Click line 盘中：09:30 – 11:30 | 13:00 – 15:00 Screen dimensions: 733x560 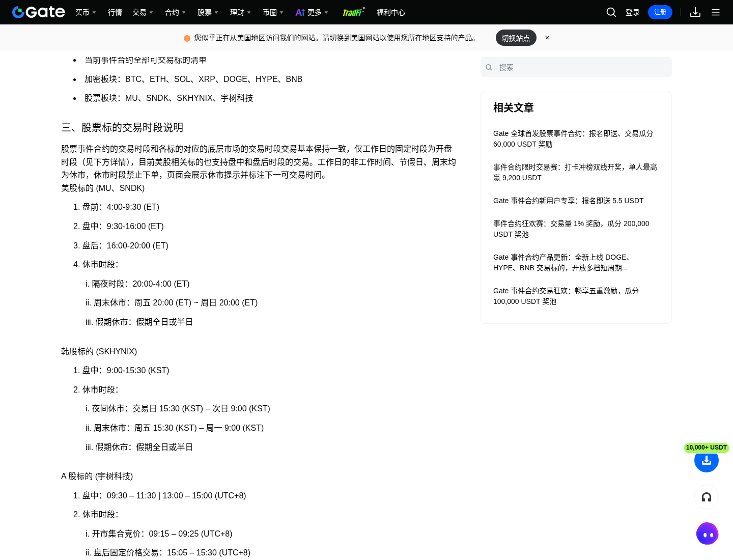pos(164,495)
